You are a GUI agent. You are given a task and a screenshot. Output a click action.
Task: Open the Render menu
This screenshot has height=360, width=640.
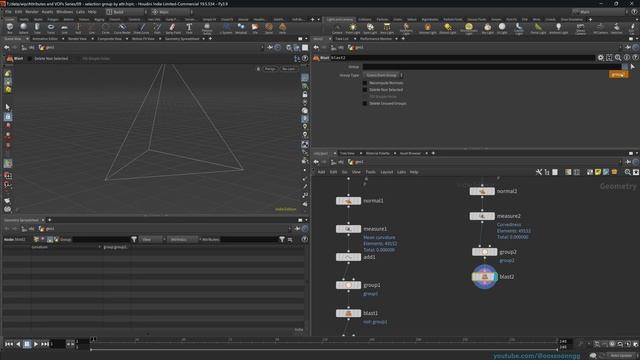coord(32,12)
